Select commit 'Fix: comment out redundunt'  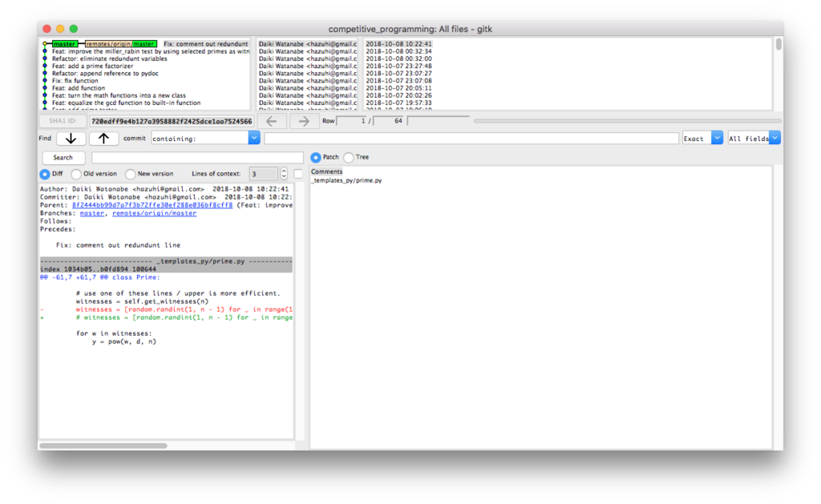(206, 44)
